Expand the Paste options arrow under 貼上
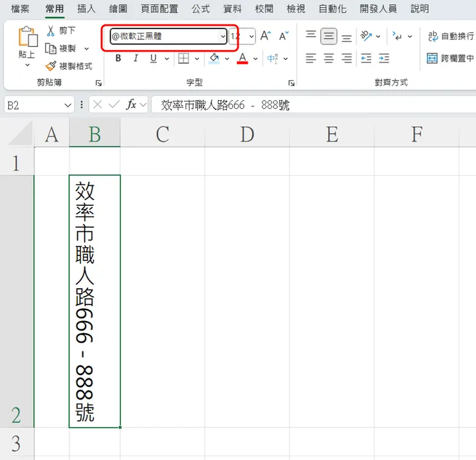476x460 pixels. pyautogui.click(x=28, y=65)
